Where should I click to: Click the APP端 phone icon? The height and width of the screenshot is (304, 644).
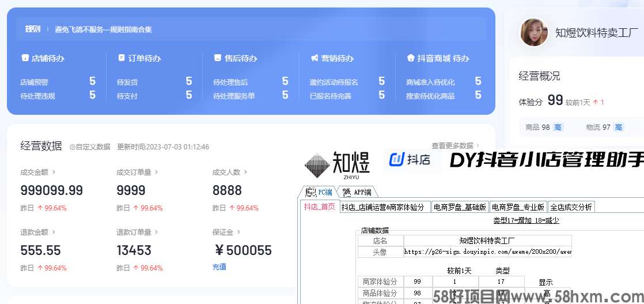347,192
